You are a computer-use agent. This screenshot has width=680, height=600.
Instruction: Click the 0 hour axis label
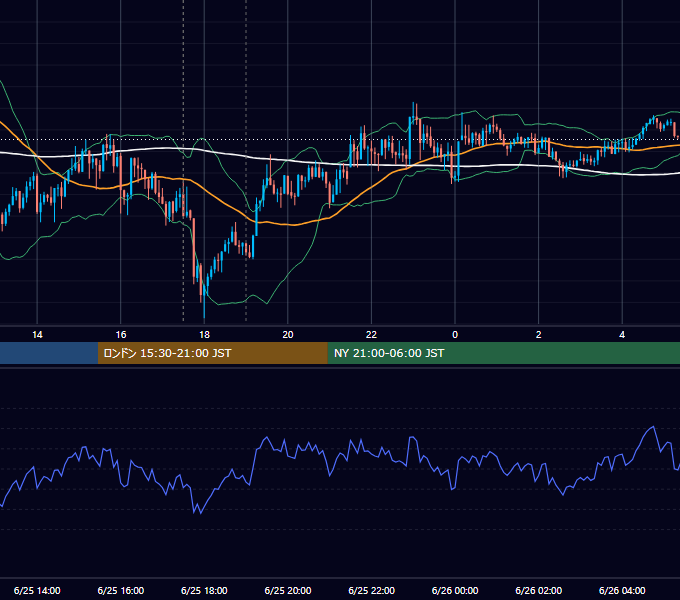pos(455,335)
